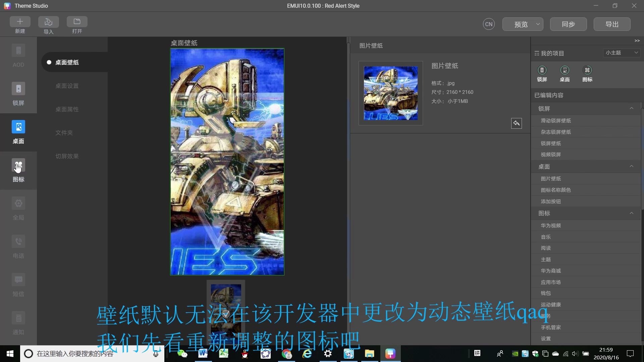644x362 pixels.
Task: Open Chrome from the taskbar
Action: [286, 354]
